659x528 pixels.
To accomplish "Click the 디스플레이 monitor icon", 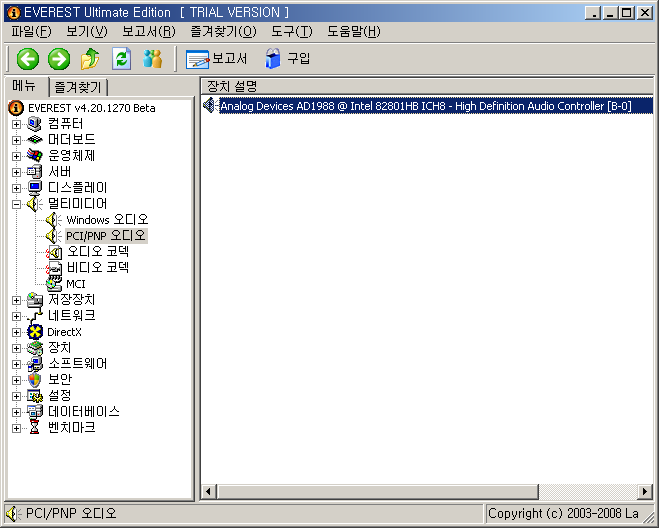I will [x=34, y=188].
